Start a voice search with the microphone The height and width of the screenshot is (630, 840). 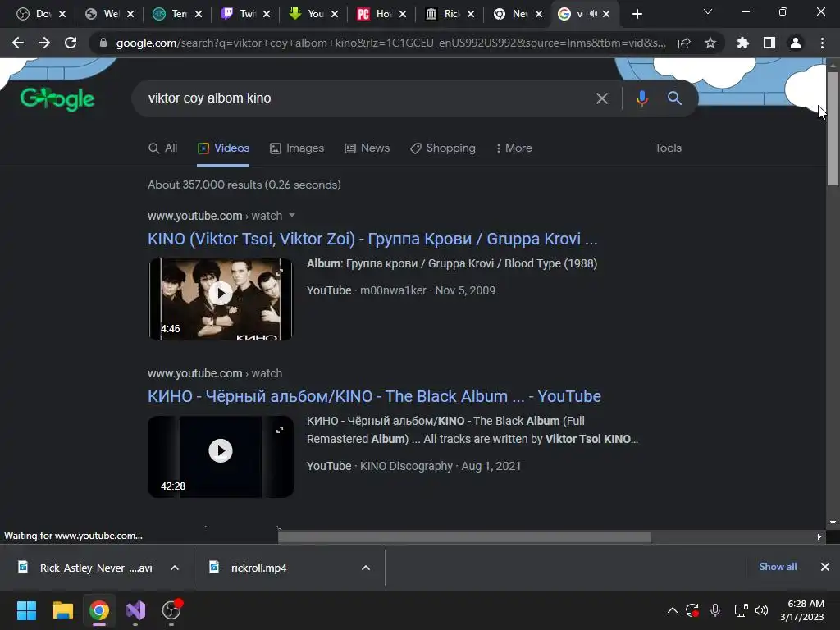point(641,98)
